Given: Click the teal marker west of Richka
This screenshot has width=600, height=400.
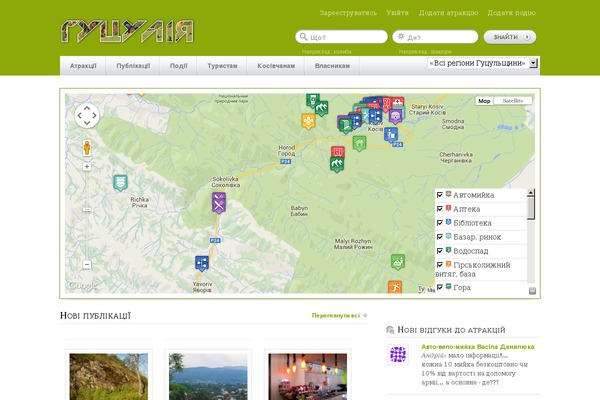Looking at the screenshot, I should click(x=120, y=183).
